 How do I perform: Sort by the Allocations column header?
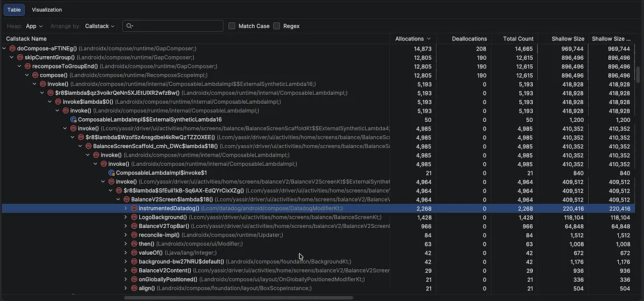pos(413,39)
